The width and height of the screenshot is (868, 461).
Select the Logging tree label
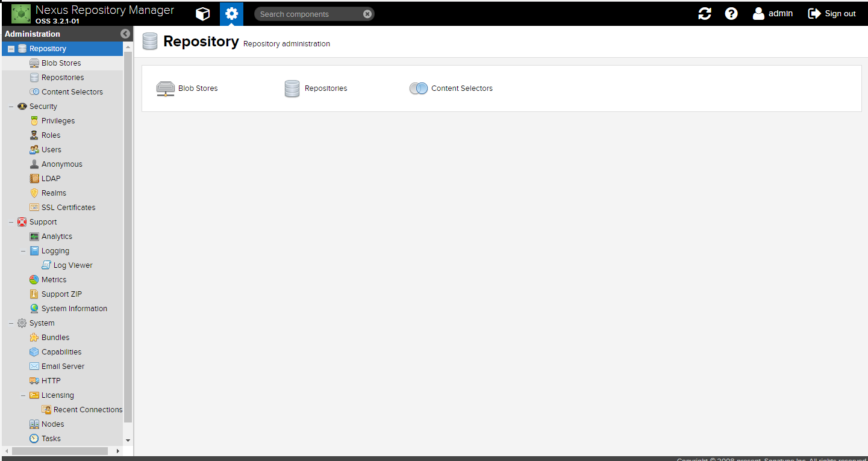(55, 251)
